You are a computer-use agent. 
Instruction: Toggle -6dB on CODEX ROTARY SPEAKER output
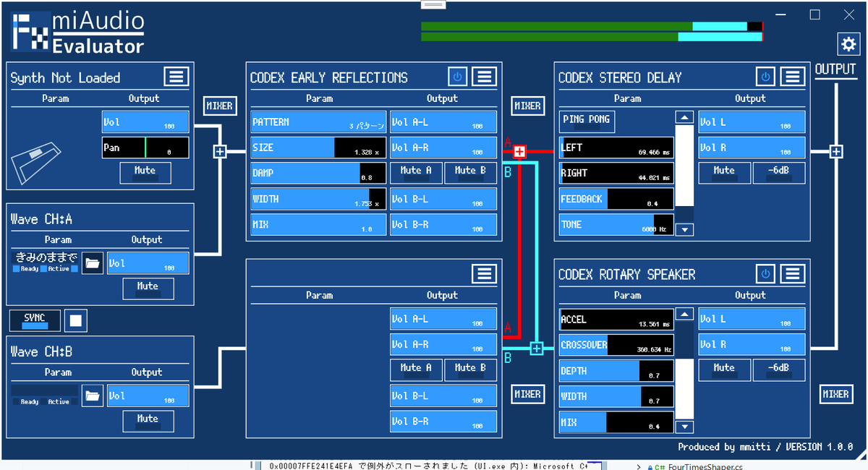(779, 370)
